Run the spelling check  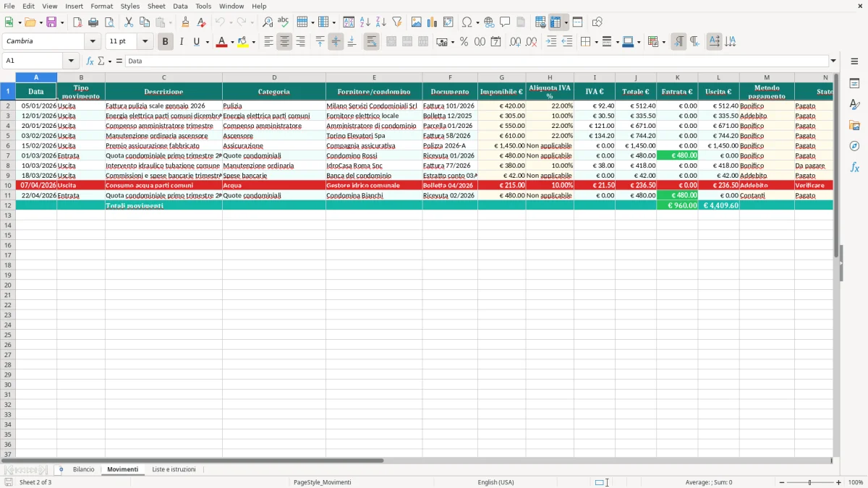pos(284,22)
